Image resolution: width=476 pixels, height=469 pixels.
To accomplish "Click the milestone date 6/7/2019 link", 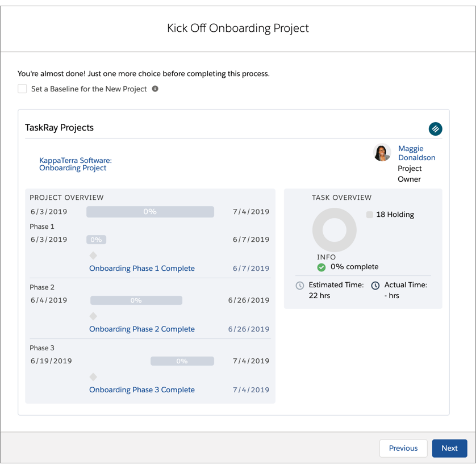I will coord(251,269).
